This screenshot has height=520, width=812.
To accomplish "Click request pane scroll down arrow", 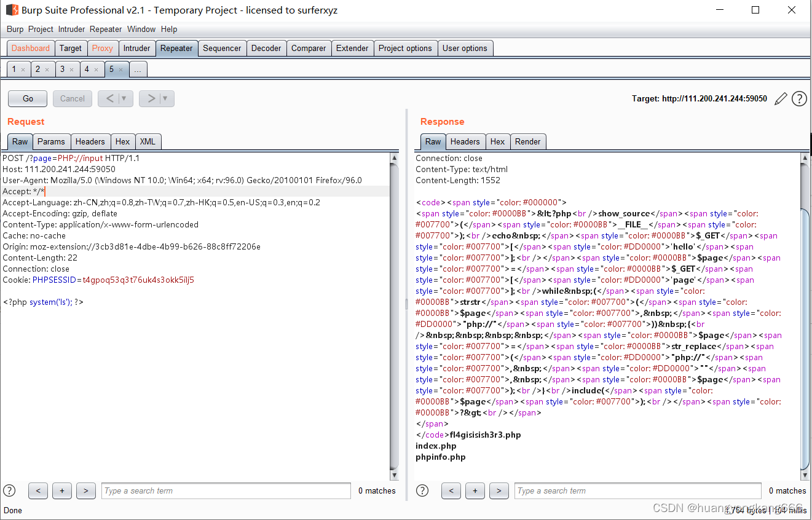I will pos(395,475).
